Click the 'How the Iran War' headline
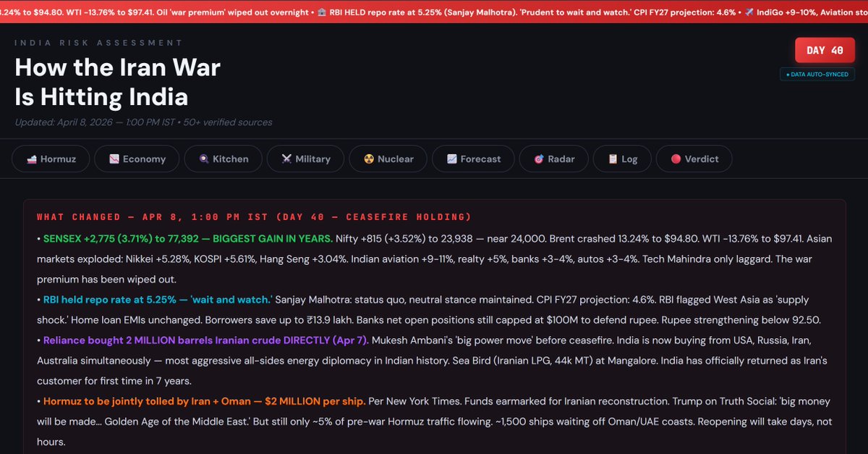This screenshot has height=454, width=868. click(x=118, y=67)
